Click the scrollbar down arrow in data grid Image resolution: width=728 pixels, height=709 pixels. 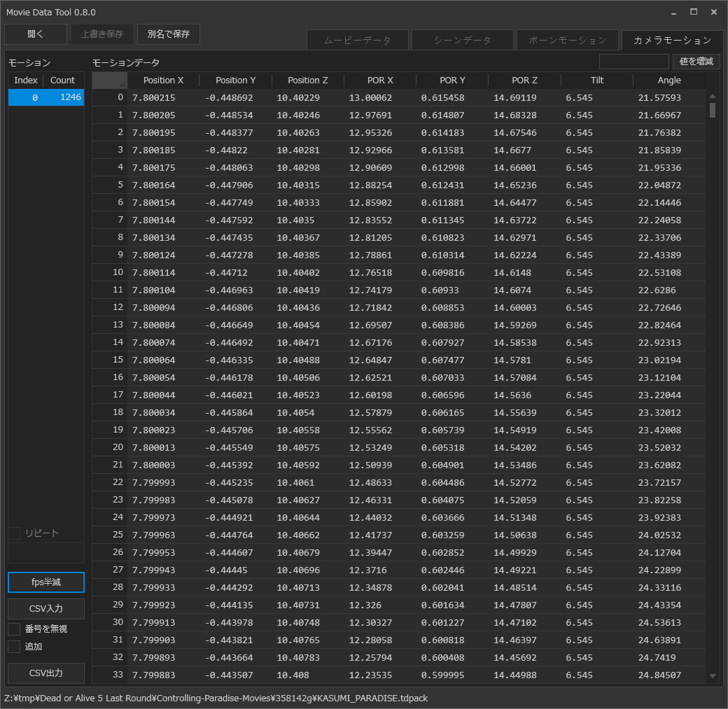coord(713,675)
